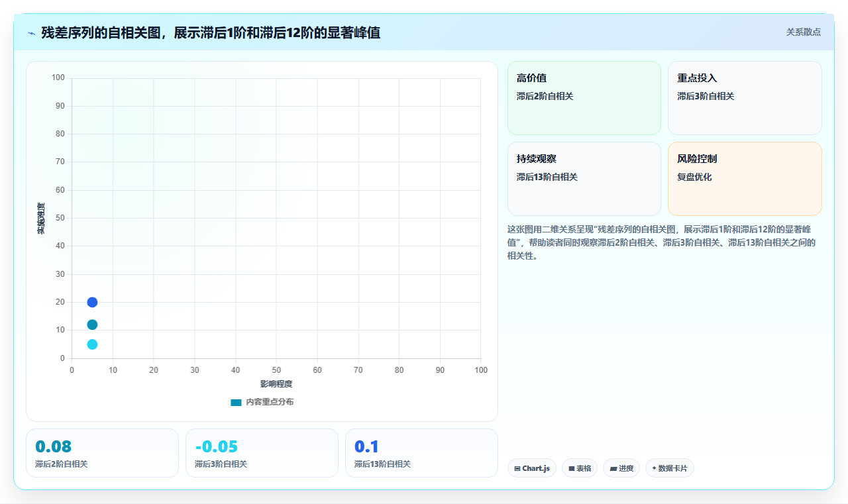Click the icon in the 进度 chip

click(x=613, y=469)
